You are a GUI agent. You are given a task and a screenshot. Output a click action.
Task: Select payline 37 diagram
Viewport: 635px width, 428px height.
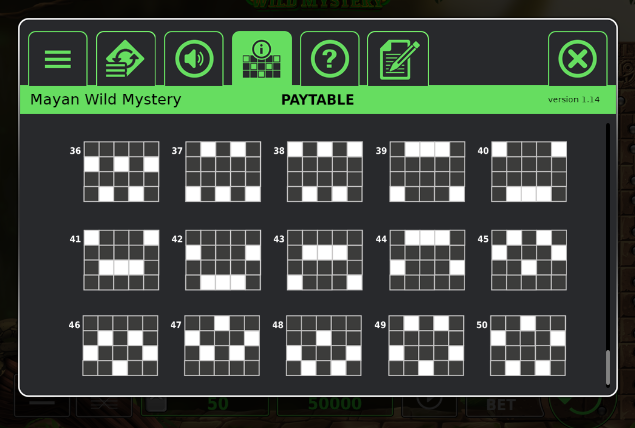(223, 172)
